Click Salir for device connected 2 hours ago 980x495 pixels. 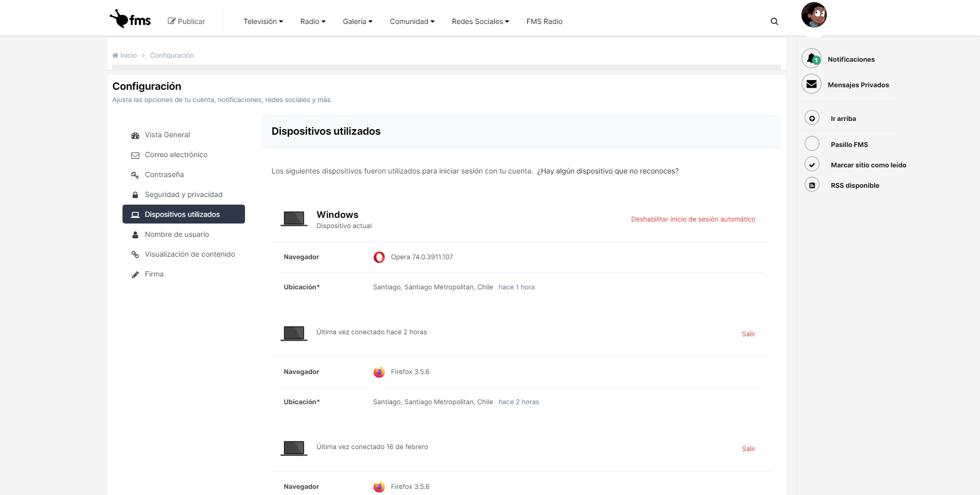[x=748, y=334]
